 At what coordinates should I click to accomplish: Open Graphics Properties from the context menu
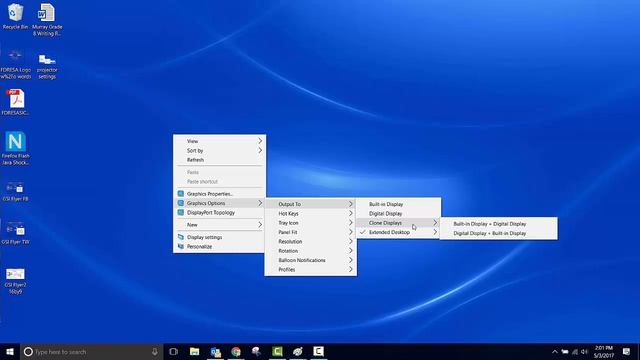point(220,193)
